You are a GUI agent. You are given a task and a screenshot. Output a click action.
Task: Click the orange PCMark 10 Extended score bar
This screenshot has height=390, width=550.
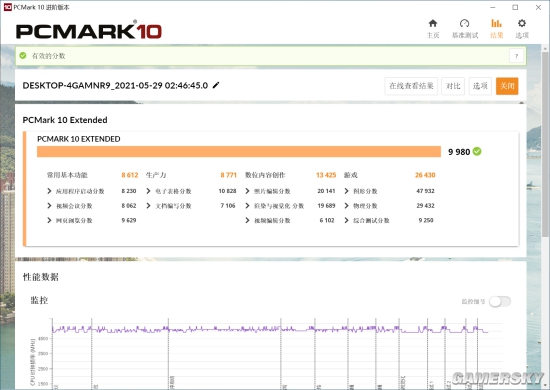click(x=239, y=152)
